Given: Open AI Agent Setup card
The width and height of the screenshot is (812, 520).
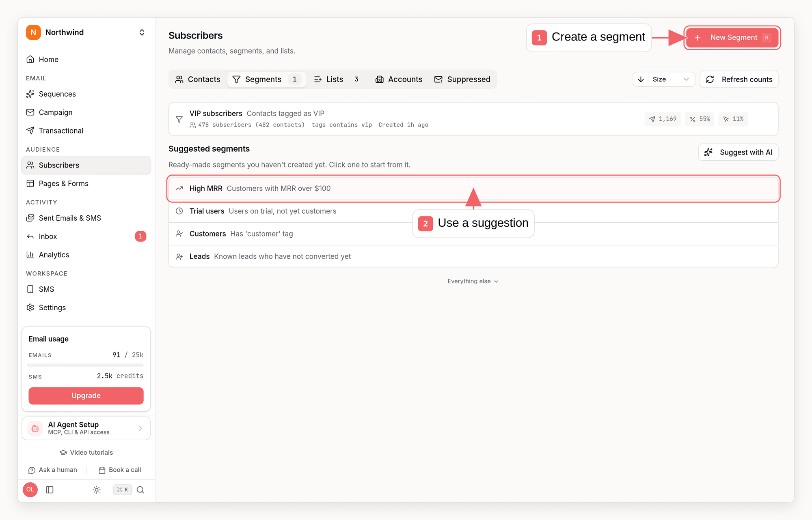Looking at the screenshot, I should [x=86, y=428].
